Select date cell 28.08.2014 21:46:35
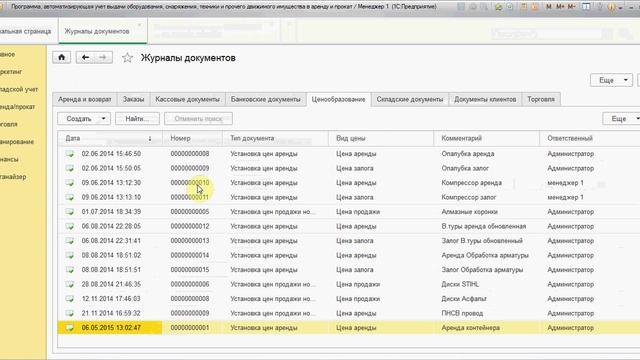This screenshot has width=640, height=360. (111, 284)
